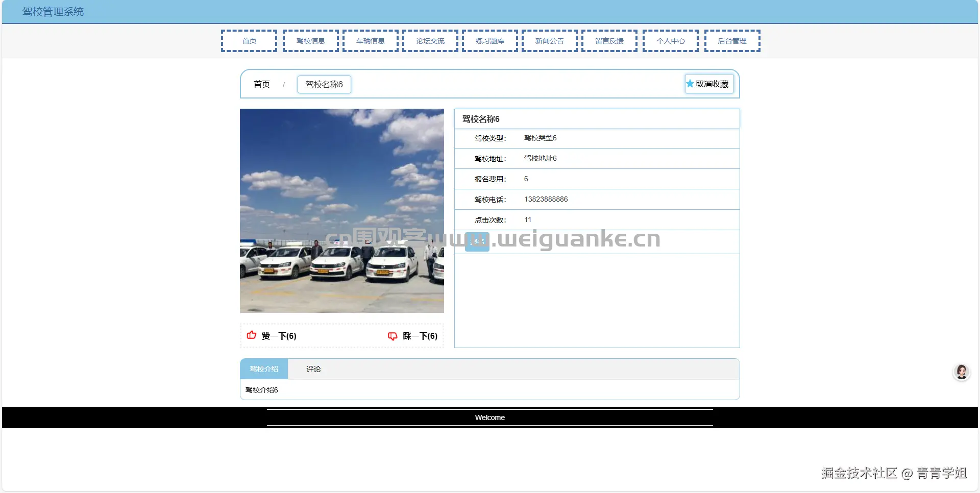Click the 取消收藏 button

click(x=709, y=84)
